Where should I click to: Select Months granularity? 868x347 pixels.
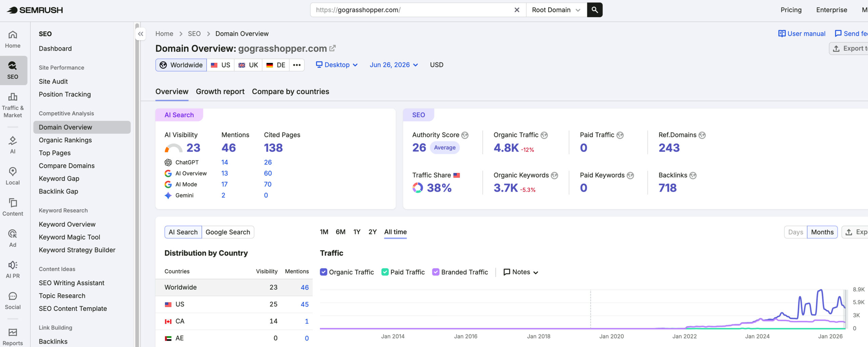(822, 232)
